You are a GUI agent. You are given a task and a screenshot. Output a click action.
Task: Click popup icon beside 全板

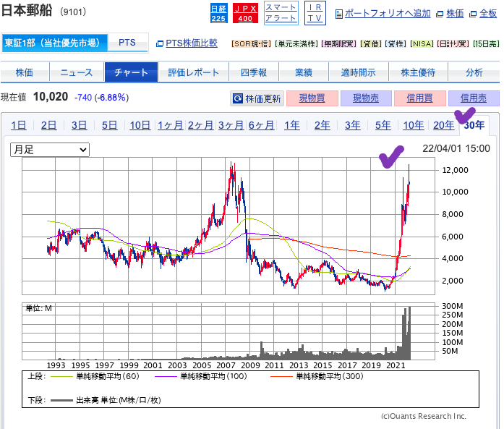pyautogui.click(x=472, y=14)
